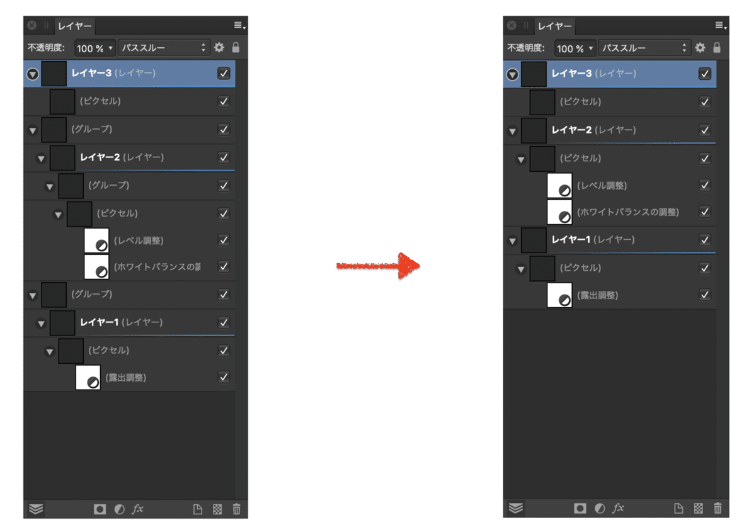Screen dimensions: 756x532
Task: Click the stacked layers icon at the bottom of the left panel
Action: [36, 509]
